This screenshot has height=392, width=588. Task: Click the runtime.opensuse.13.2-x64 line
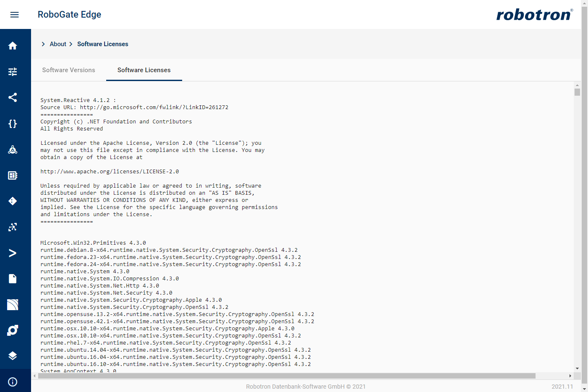(177, 314)
